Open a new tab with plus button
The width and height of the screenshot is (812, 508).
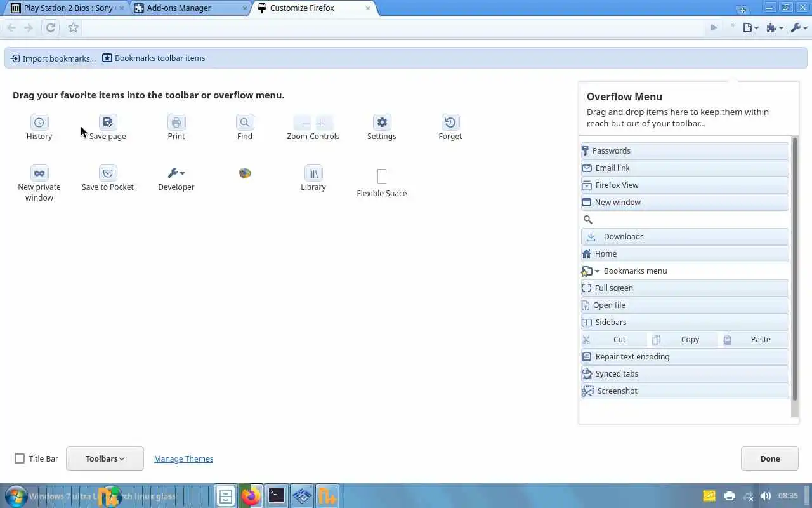click(742, 9)
